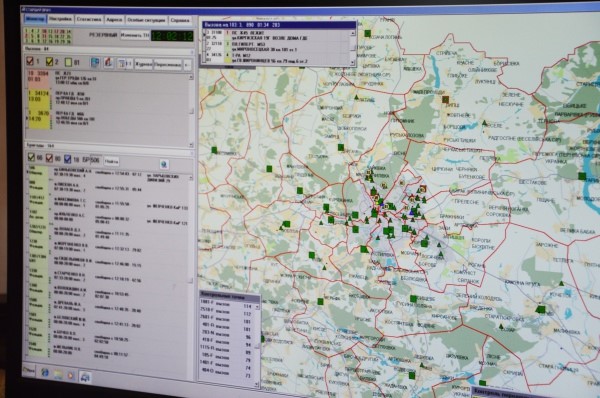This screenshot has width=600, height=398.
Task: Click the globe icon in brigades toolbar
Action: click(x=164, y=164)
